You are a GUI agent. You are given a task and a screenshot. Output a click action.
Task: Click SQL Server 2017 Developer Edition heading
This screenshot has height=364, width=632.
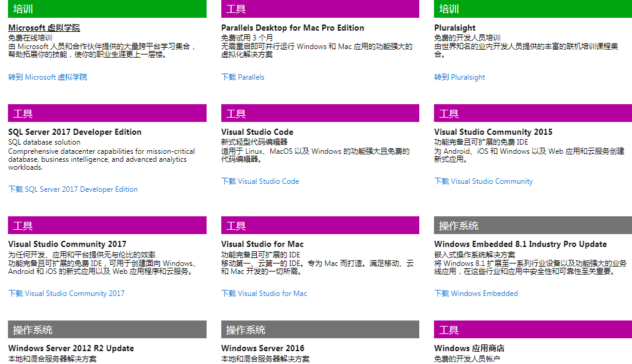tap(75, 132)
